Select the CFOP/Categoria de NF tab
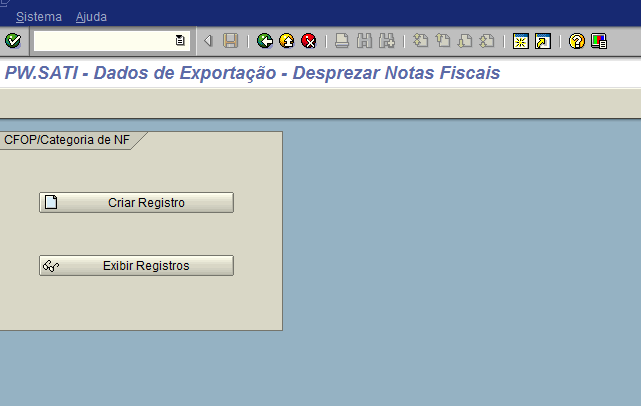The height and width of the screenshot is (406, 641). pos(67,140)
